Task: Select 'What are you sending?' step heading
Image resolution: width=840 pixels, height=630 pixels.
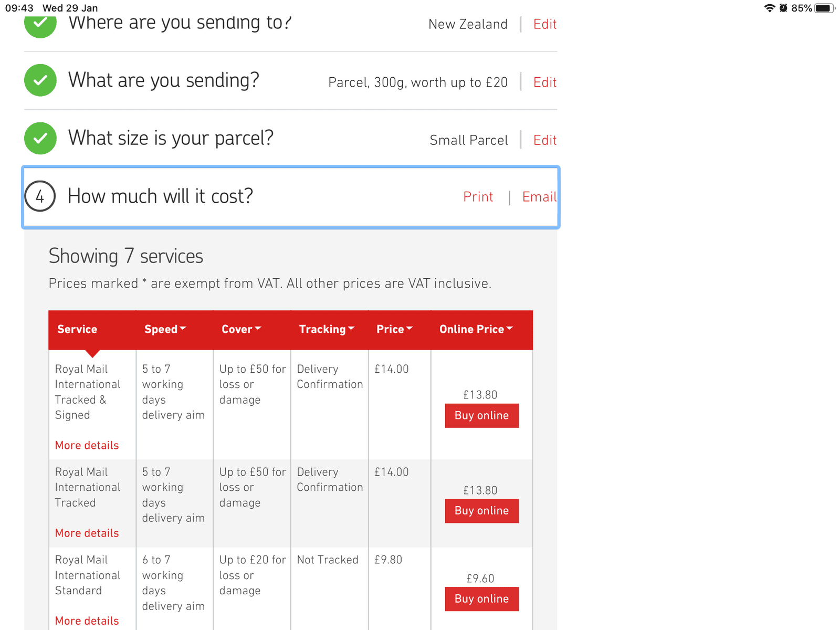Action: (164, 80)
